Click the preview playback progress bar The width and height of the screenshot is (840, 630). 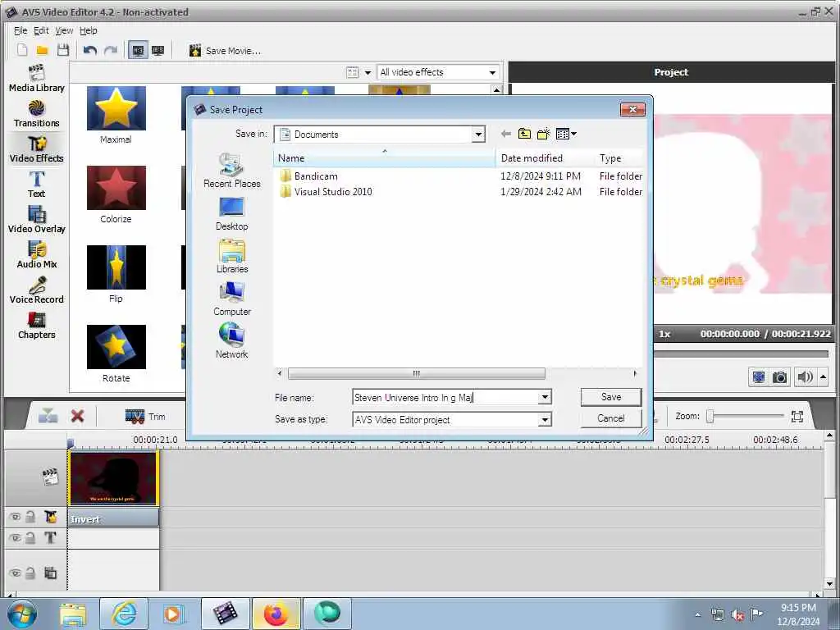(742, 354)
